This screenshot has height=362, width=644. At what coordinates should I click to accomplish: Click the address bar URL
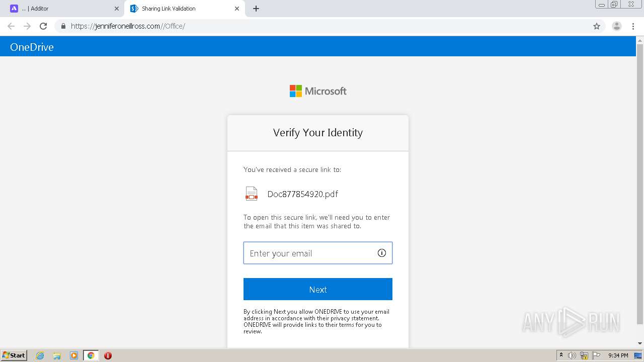(128, 26)
